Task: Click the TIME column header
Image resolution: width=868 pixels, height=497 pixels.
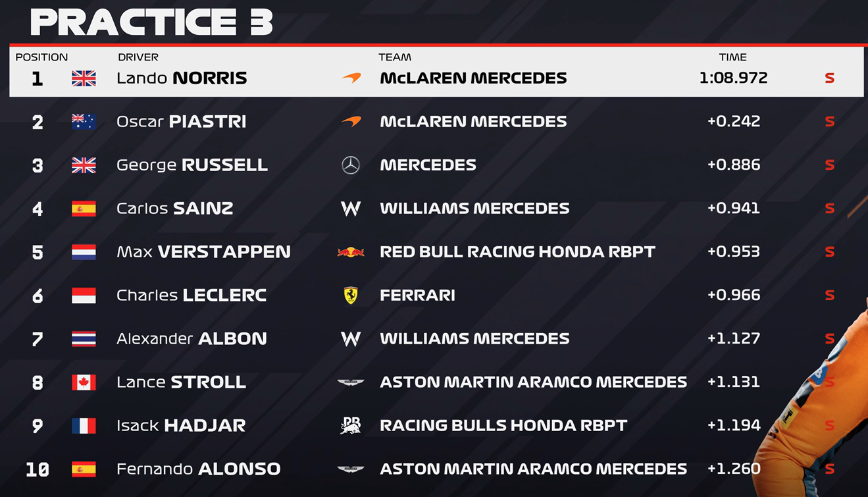Action: coord(733,57)
